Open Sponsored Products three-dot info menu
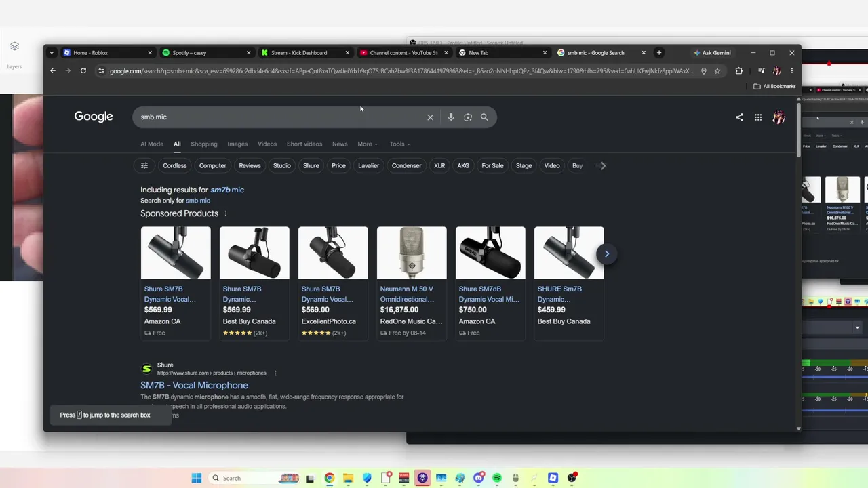Viewport: 868px width, 488px height. tap(226, 213)
